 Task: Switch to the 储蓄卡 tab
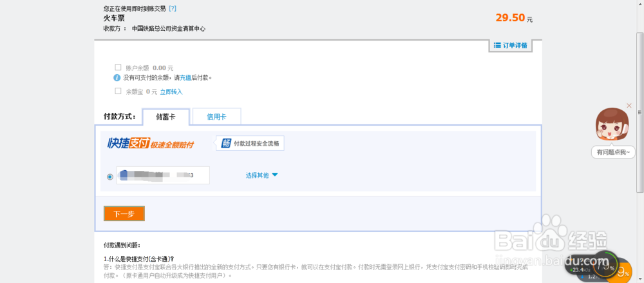click(166, 117)
